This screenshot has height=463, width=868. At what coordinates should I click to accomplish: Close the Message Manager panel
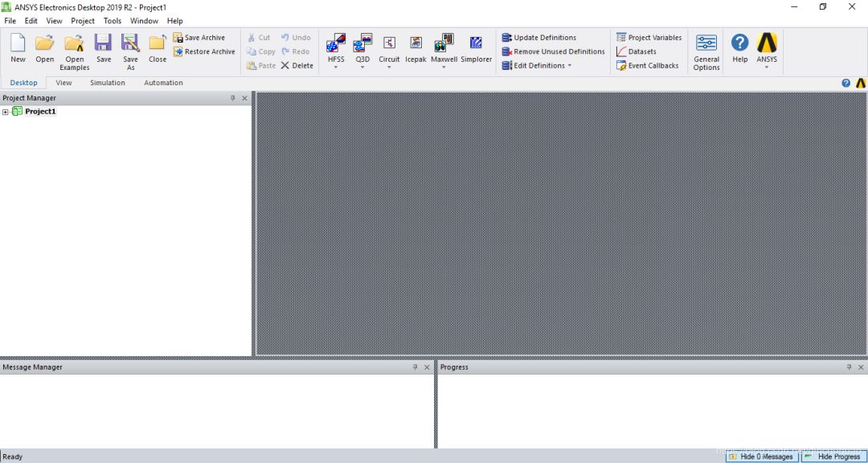tap(427, 367)
